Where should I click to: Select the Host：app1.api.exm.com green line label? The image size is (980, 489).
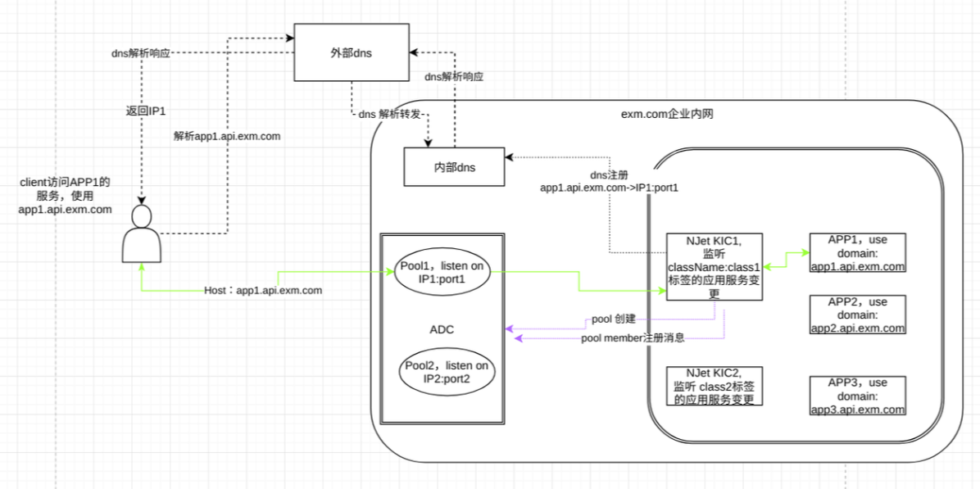point(262,290)
